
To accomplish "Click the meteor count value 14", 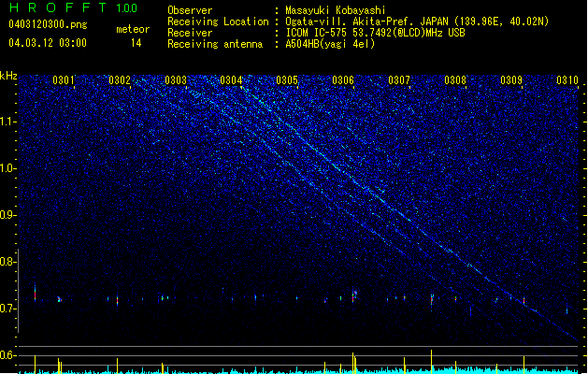I will [136, 43].
